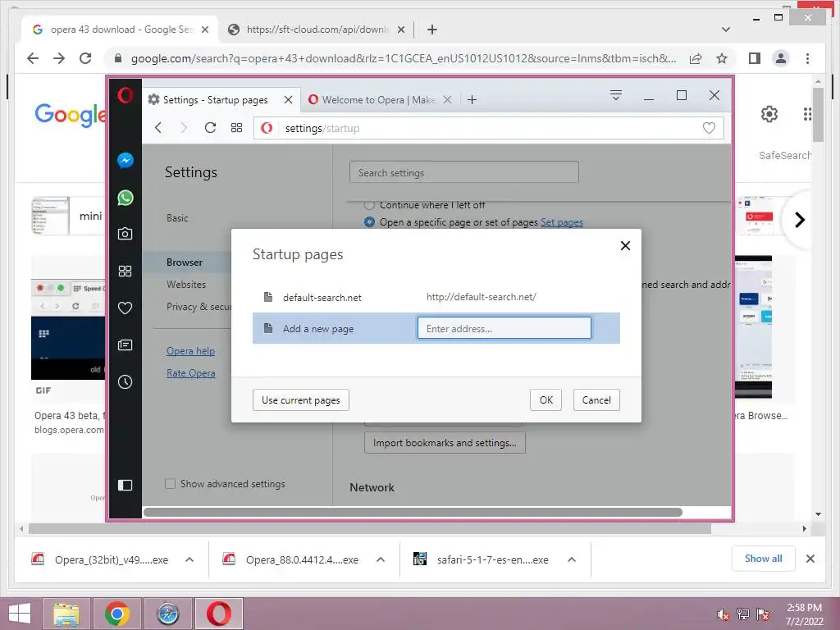This screenshot has width=840, height=630.
Task: Select Basic settings section
Action: coord(177,218)
